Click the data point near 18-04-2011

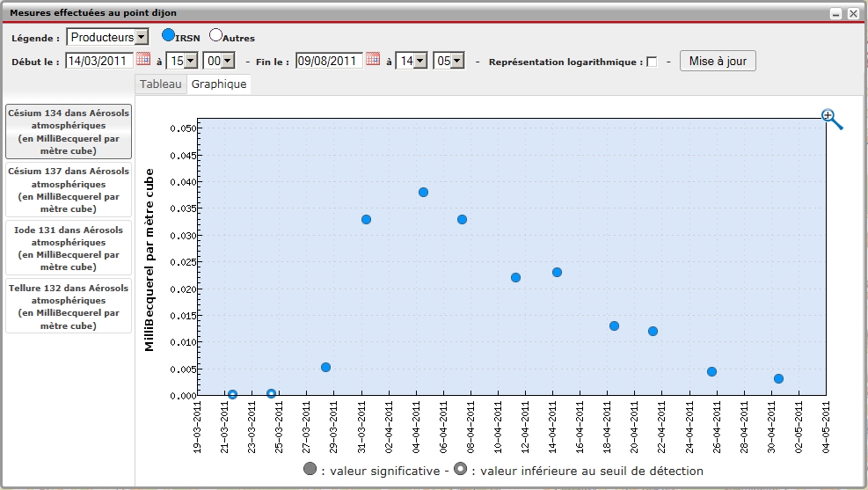click(x=614, y=325)
